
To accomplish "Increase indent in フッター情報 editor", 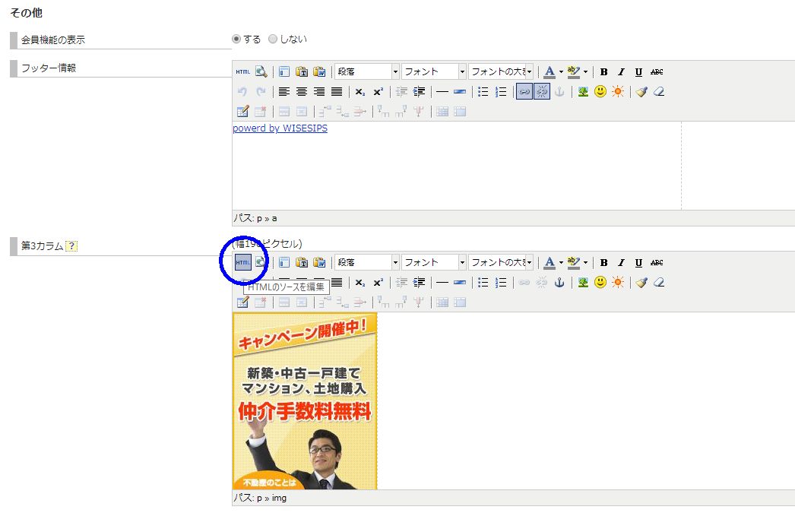I will (x=420, y=92).
